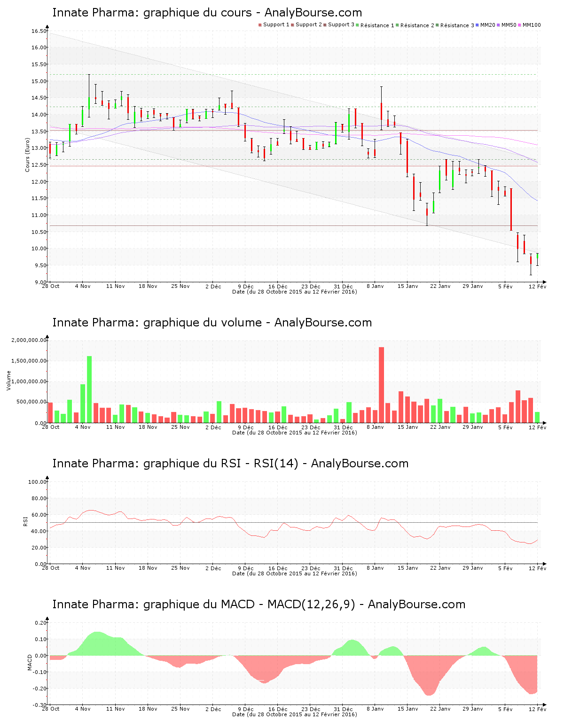Screen dimensions: 564x728
Task: Click the date range caption under the price chart
Action: [295, 292]
